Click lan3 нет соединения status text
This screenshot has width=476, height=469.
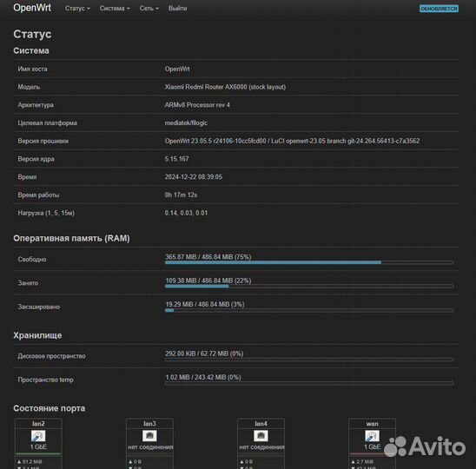click(150, 447)
